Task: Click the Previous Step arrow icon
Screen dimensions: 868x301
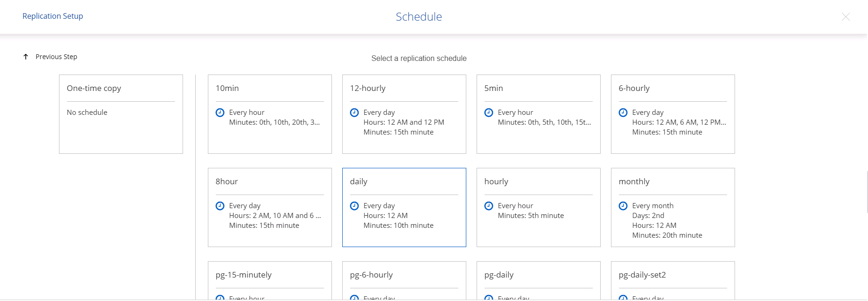Action: coord(26,57)
